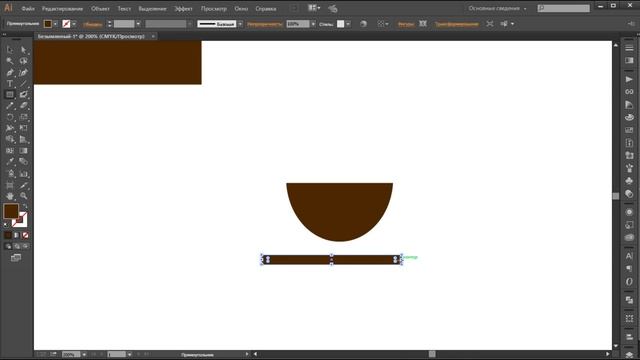Select the Direct Selection tool (white arrow)

(x=24, y=50)
